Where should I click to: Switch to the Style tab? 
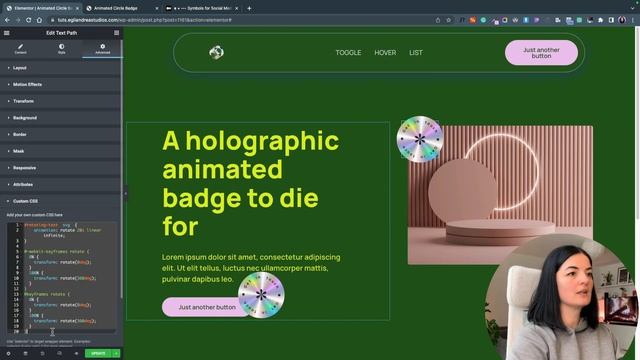[62, 49]
